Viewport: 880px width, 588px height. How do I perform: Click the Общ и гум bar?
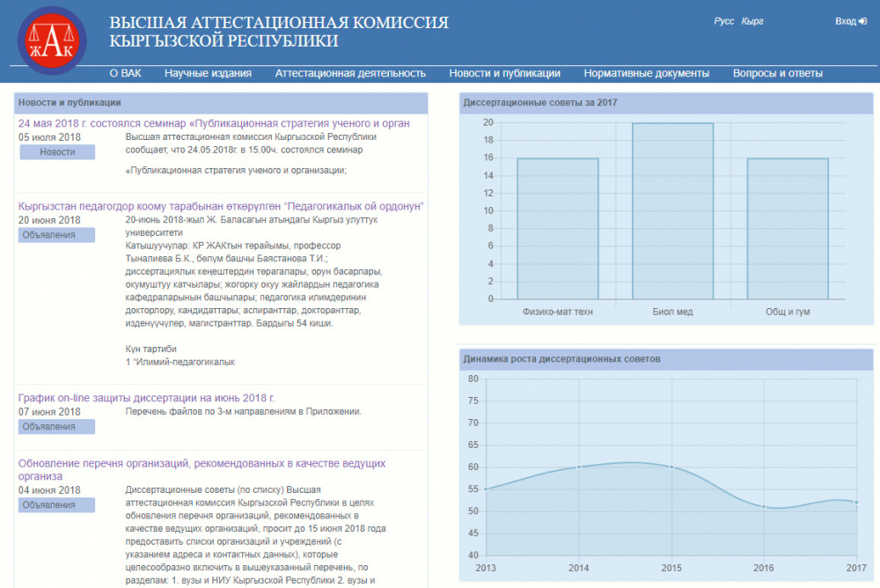click(x=788, y=229)
